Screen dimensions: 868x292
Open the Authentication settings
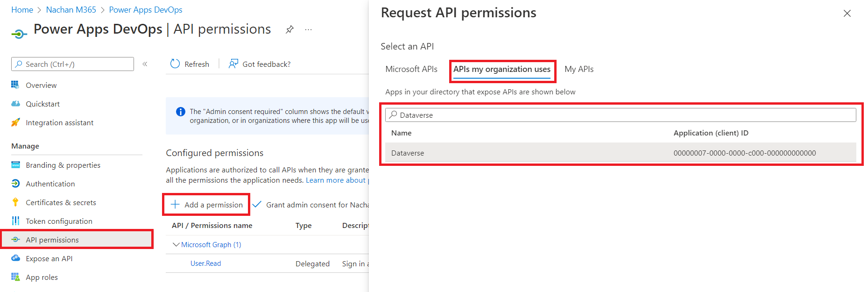point(50,184)
